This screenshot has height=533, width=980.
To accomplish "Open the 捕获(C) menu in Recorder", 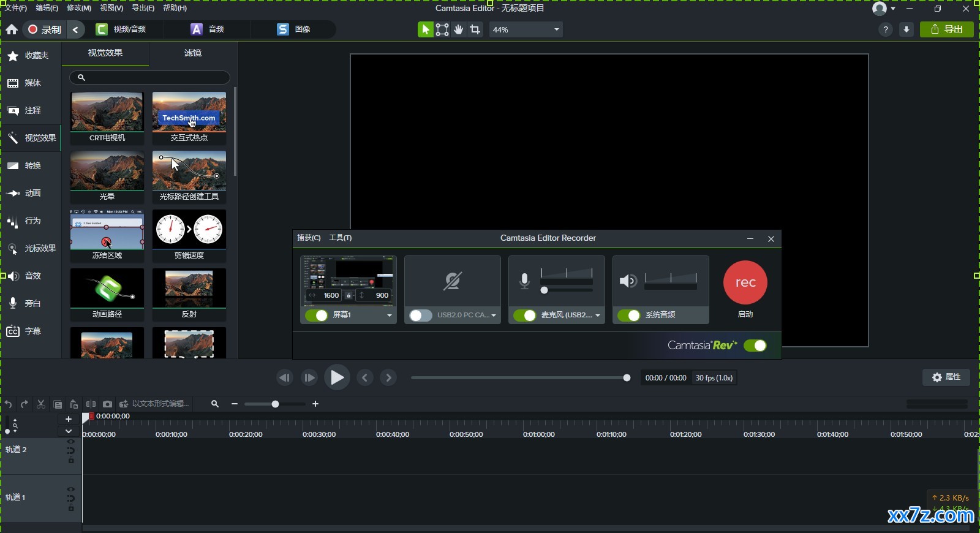I will click(x=309, y=238).
